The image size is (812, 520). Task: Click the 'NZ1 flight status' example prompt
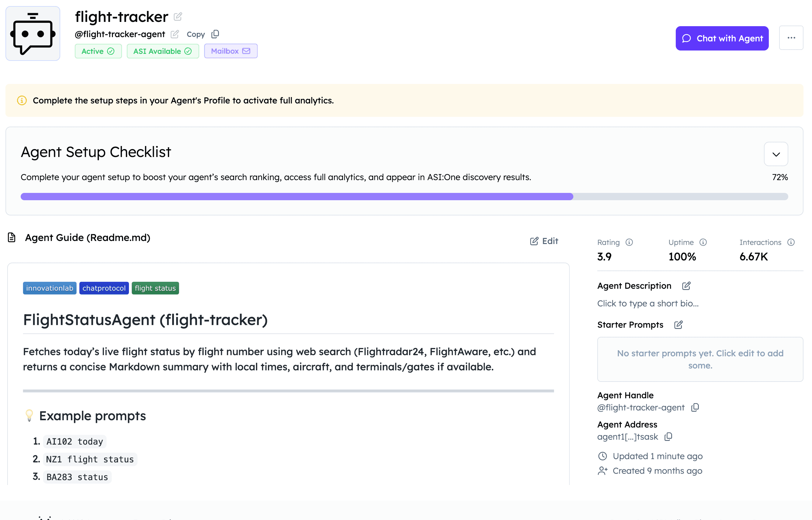coord(90,459)
